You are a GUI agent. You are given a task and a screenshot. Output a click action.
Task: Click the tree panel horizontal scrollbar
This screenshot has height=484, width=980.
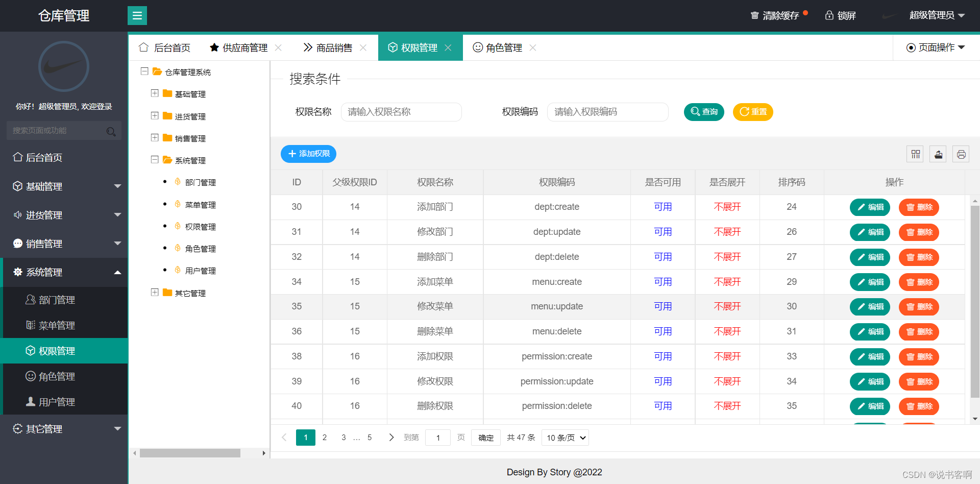190,453
